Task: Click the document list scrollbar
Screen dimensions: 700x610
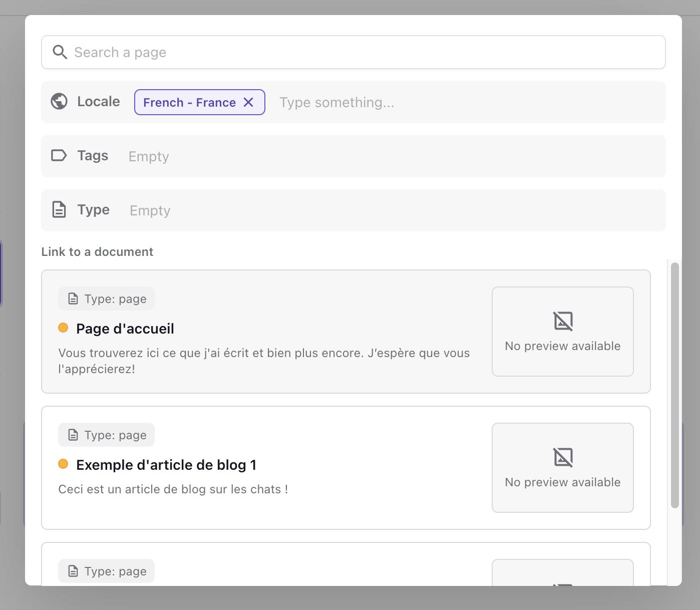Action: click(674, 385)
